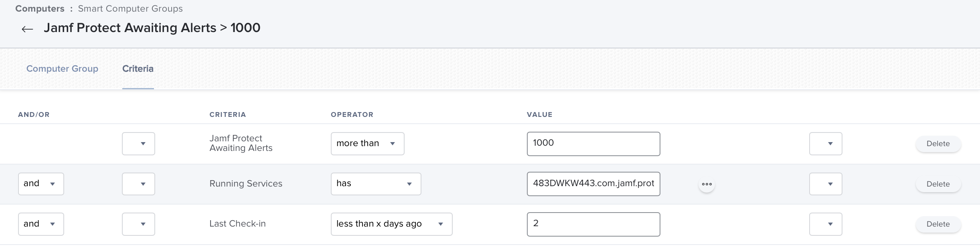Image resolution: width=980 pixels, height=249 pixels.
Task: Open value browse ellipsis for Running Services
Action: click(x=707, y=184)
